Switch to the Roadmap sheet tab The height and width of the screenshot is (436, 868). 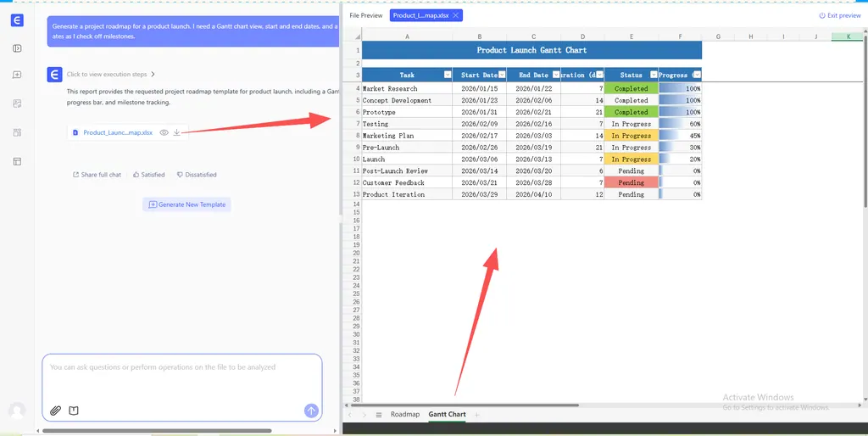(x=404, y=415)
